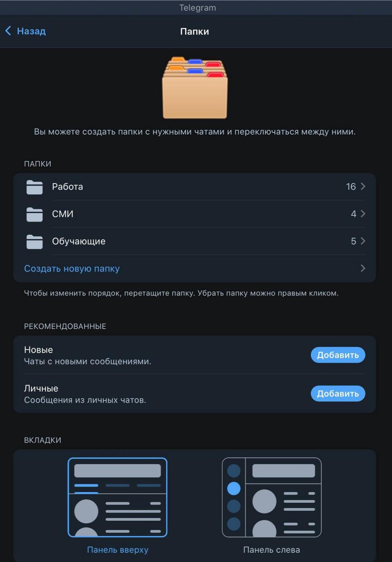Click the back chevron arrow icon
This screenshot has width=392, height=562.
pyautogui.click(x=8, y=31)
